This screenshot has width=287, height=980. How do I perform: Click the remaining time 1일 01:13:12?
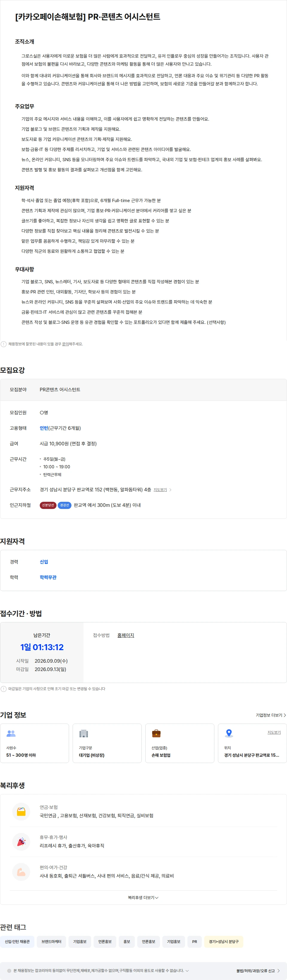point(42,647)
